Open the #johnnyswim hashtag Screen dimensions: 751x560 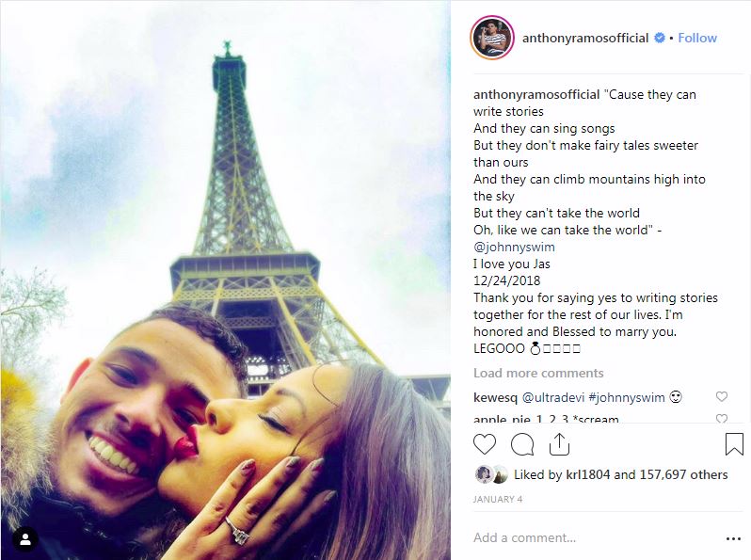[x=627, y=397]
